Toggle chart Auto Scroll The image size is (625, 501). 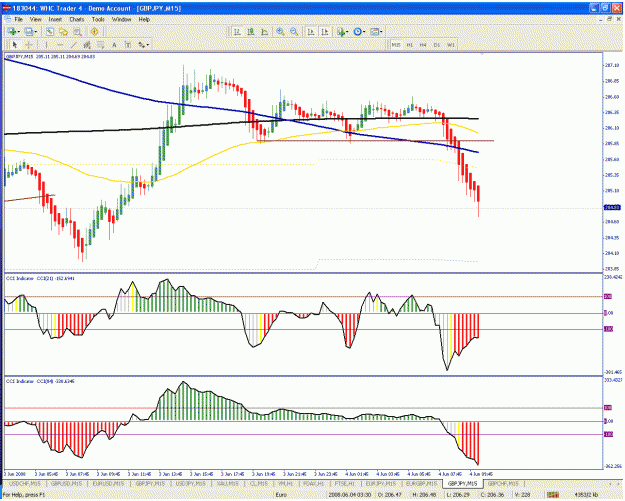coord(311,31)
